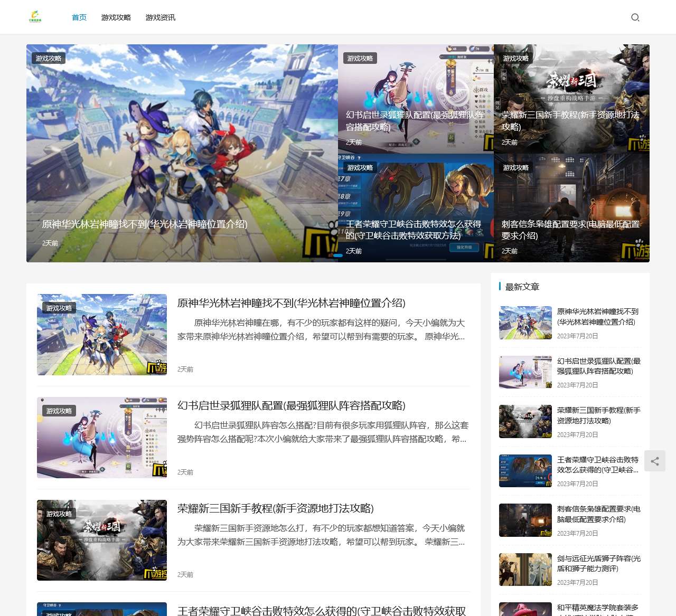Click 游戏攻略 tag on 原神 list thumbnail
Image resolution: width=676 pixels, height=616 pixels.
coord(59,308)
